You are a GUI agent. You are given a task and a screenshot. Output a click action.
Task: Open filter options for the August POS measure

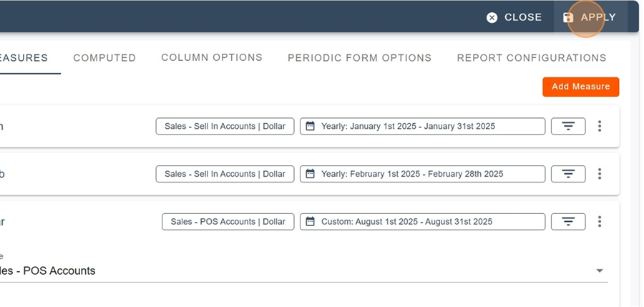(568, 222)
